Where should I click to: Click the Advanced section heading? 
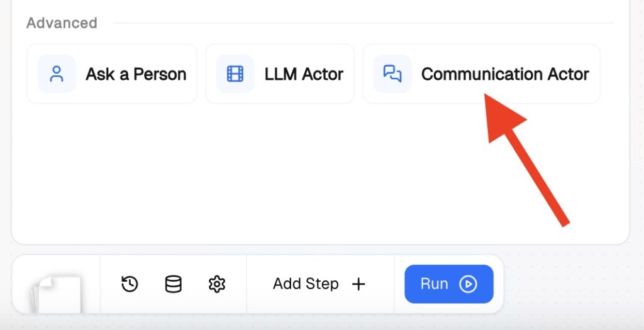point(62,23)
